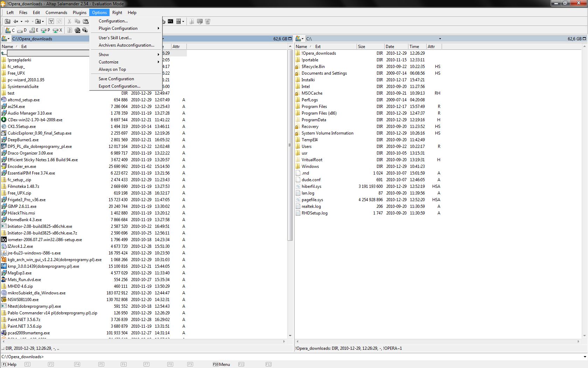Select pagefile.sys in right panel
The image size is (588, 368).
pyautogui.click(x=312, y=200)
